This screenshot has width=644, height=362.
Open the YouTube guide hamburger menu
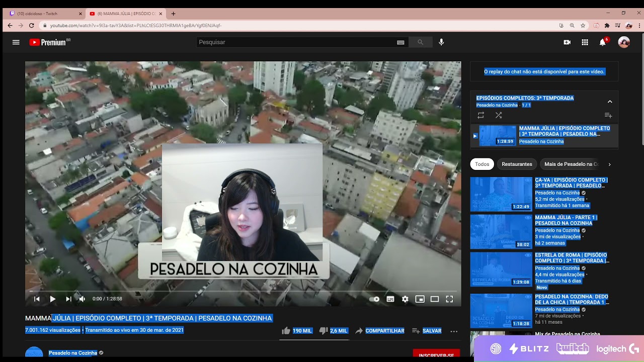click(x=16, y=42)
